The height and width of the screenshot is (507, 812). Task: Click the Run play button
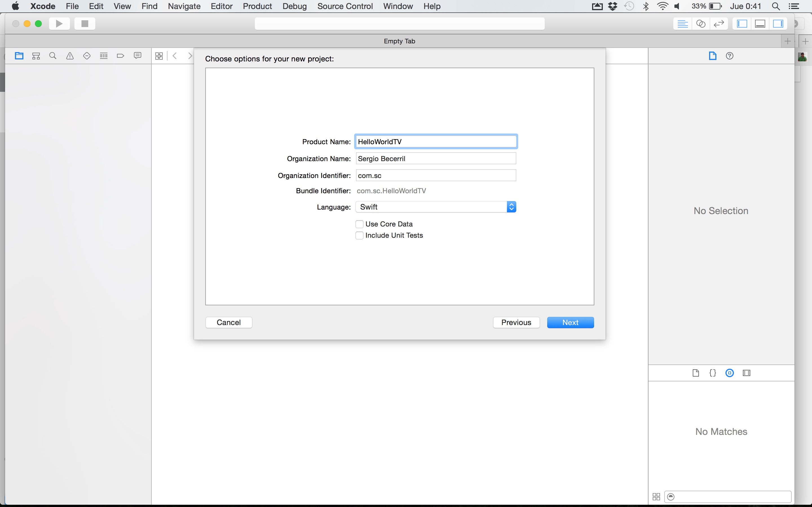[x=59, y=23]
